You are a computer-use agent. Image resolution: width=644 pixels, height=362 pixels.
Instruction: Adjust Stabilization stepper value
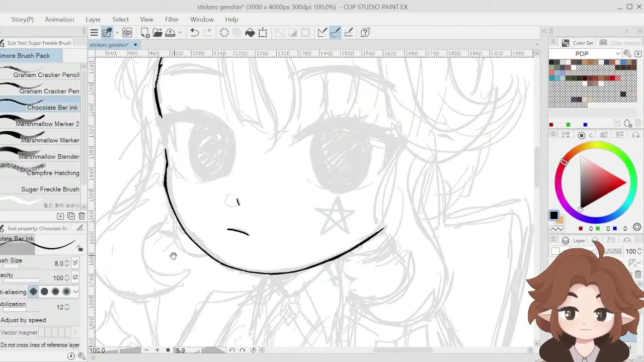(67, 307)
